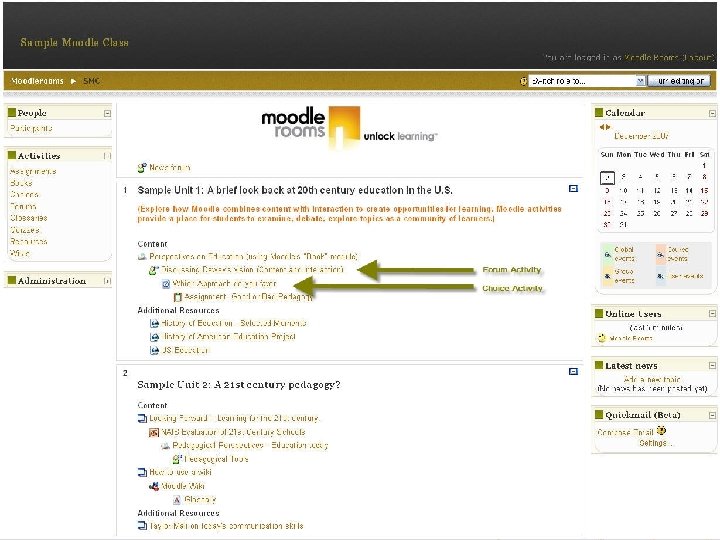
Task: Open Choices in Activities block
Action: [x=25, y=195]
